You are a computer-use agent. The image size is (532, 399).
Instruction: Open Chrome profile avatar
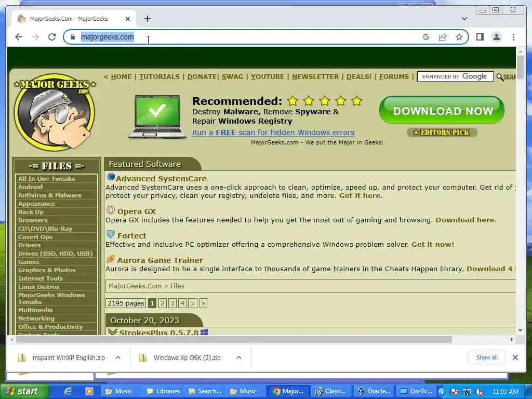[496, 37]
